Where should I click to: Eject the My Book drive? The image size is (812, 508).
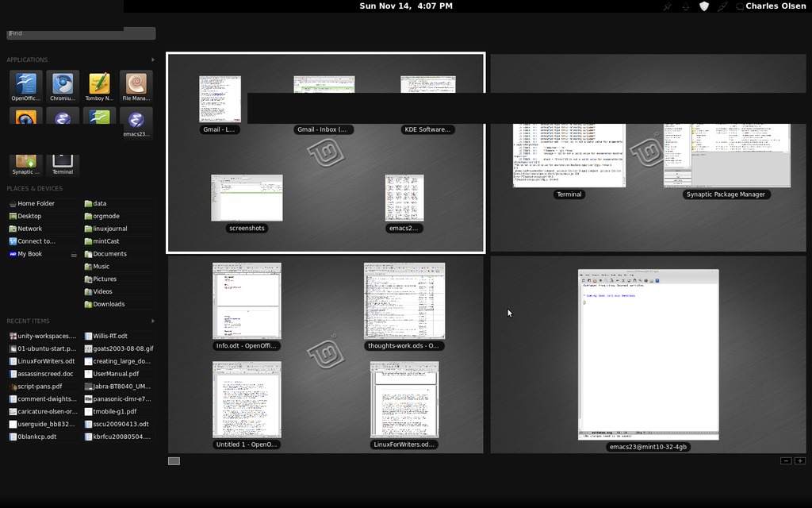[74, 255]
